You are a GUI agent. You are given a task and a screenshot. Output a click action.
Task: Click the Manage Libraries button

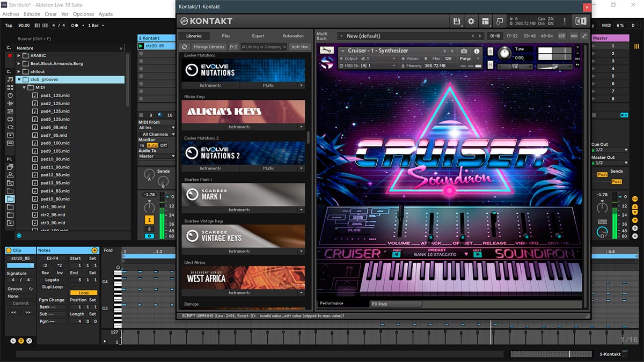(x=209, y=47)
